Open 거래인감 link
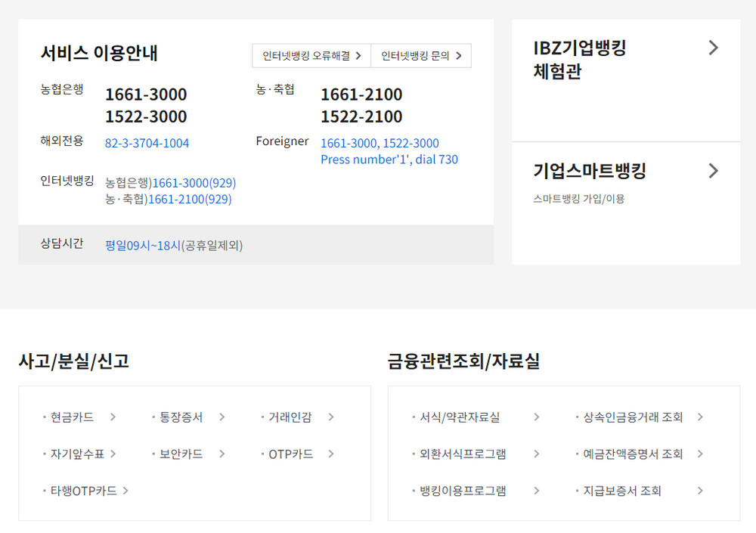The width and height of the screenshot is (756, 533). click(x=290, y=417)
